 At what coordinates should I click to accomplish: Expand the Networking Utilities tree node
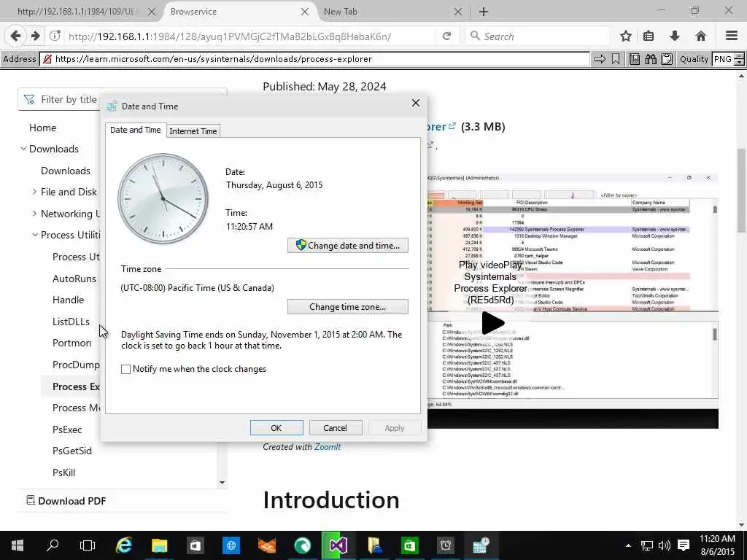(34, 214)
